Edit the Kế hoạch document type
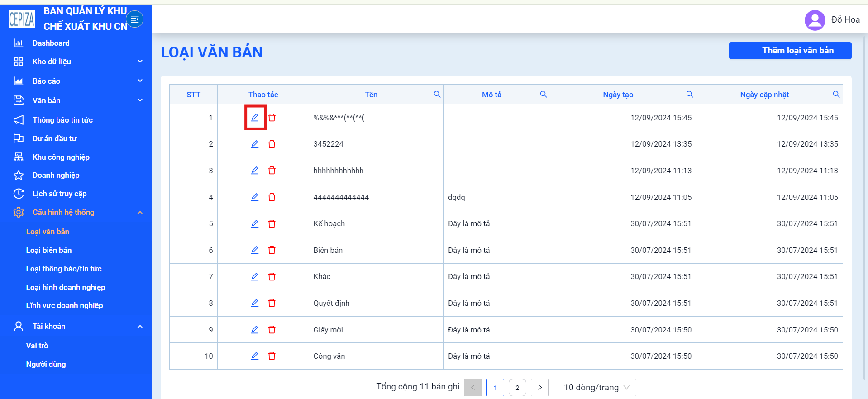868x399 pixels. [x=255, y=223]
